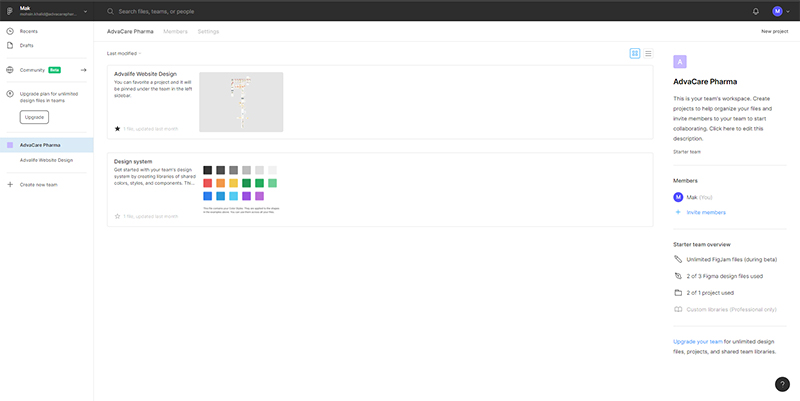Screen dimensions: 800x401
Task: Switch to grid view
Action: (635, 53)
